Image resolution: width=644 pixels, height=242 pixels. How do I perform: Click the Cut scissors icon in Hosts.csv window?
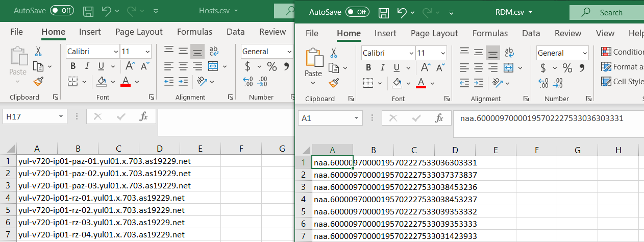pos(38,52)
